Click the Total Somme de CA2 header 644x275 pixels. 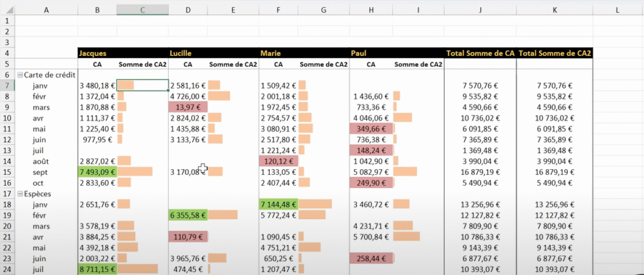pos(555,53)
